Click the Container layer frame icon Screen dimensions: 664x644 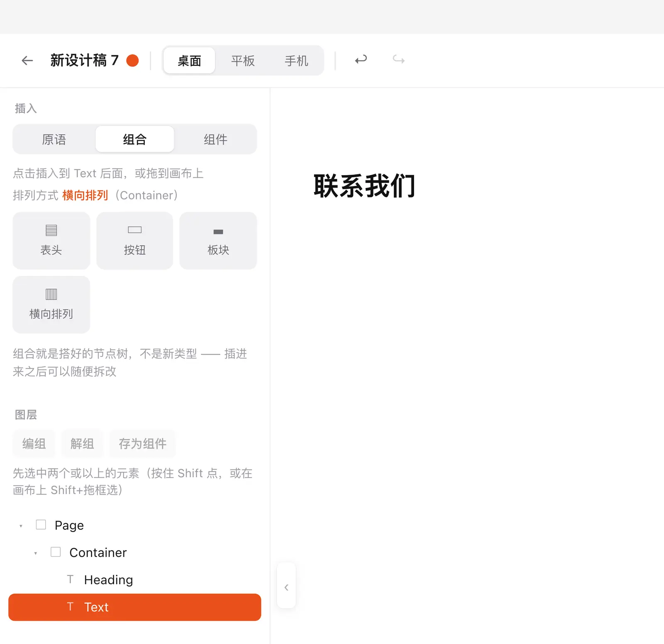(56, 552)
